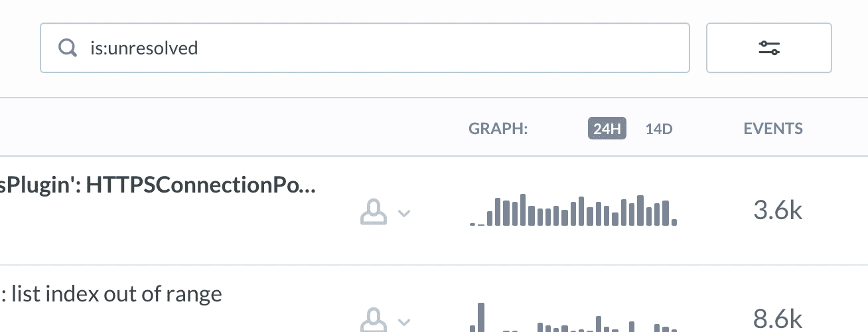Image resolution: width=868 pixels, height=332 pixels.
Task: Click assignee icon for list index issue
Action: point(374,319)
